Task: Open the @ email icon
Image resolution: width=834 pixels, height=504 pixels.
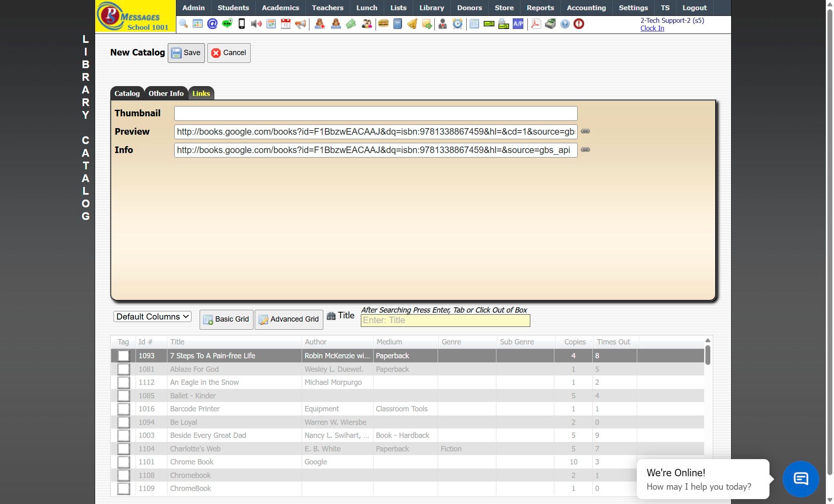Action: click(212, 24)
